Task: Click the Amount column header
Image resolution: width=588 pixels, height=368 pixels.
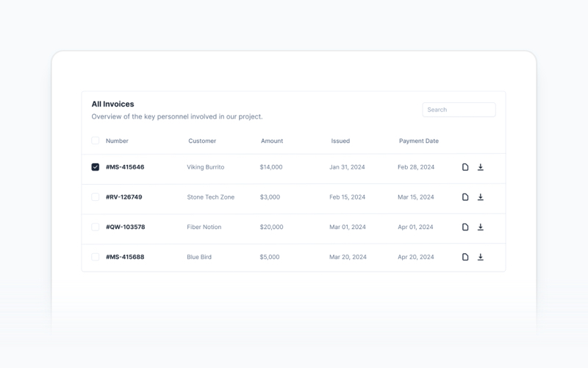Action: tap(272, 141)
